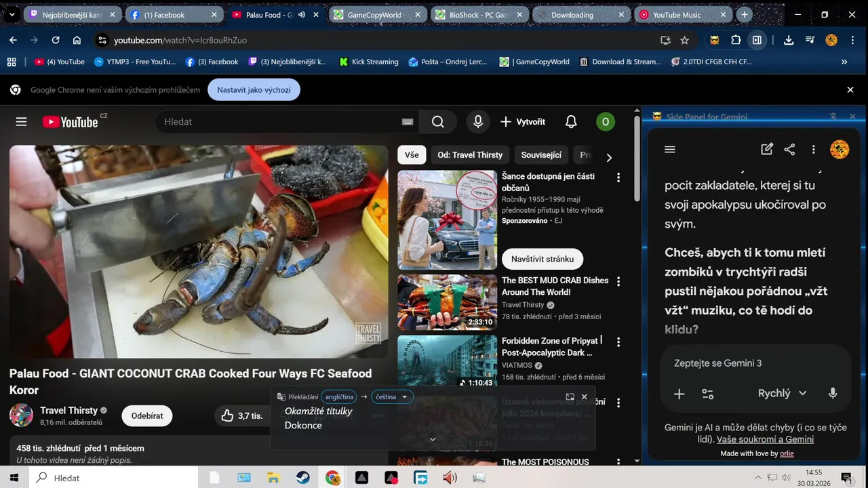
Task: Start YouTube search with the magnifier button
Action: click(438, 122)
